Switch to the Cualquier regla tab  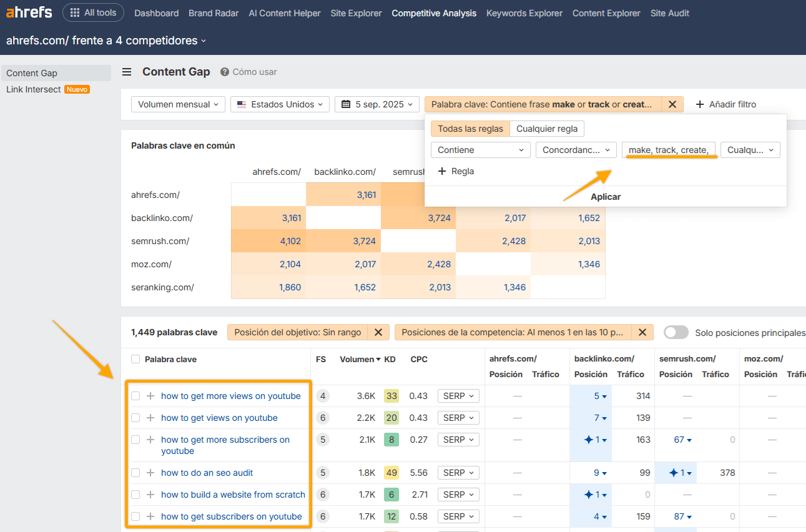pos(547,129)
